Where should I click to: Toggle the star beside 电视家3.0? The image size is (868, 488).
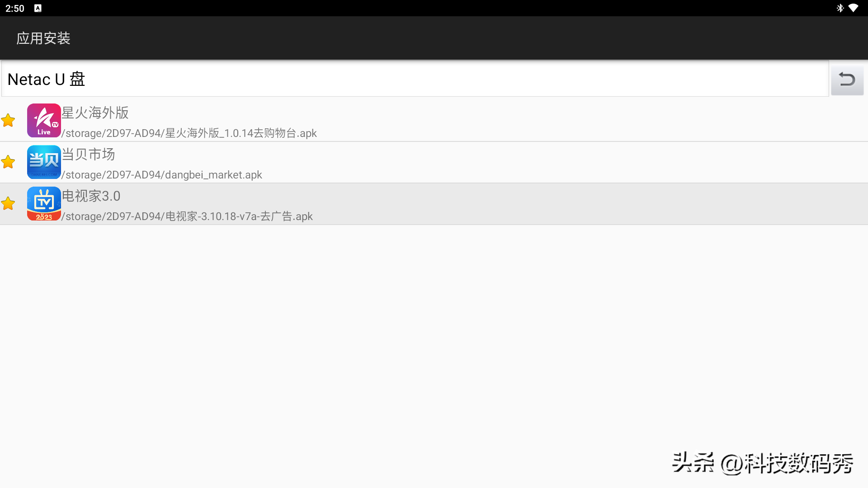coord(8,204)
